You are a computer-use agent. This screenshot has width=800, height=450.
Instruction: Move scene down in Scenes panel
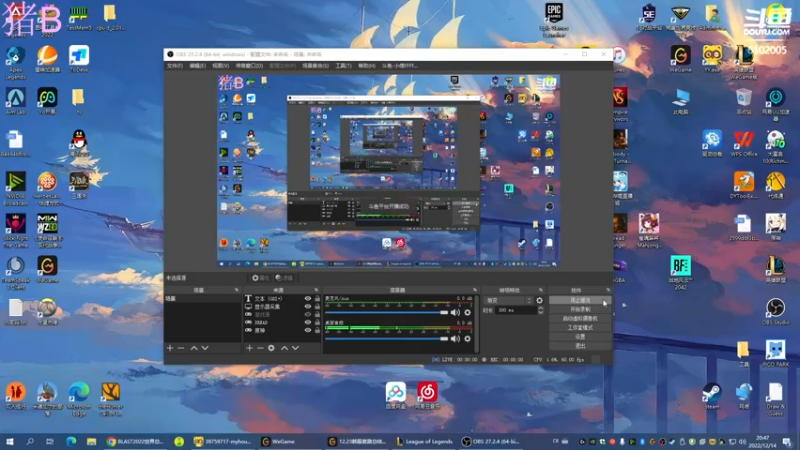(205, 348)
